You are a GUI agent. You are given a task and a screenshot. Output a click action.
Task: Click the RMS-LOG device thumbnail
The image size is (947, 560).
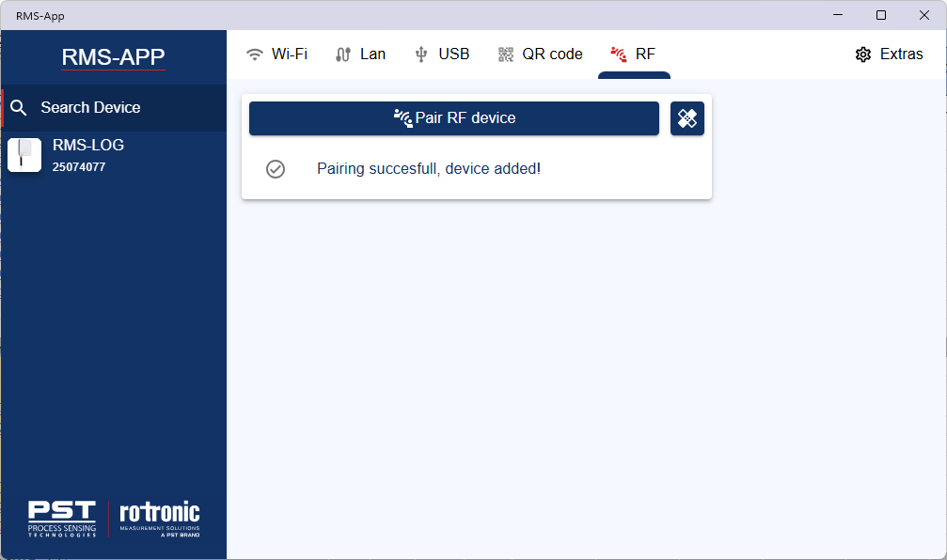pos(24,155)
